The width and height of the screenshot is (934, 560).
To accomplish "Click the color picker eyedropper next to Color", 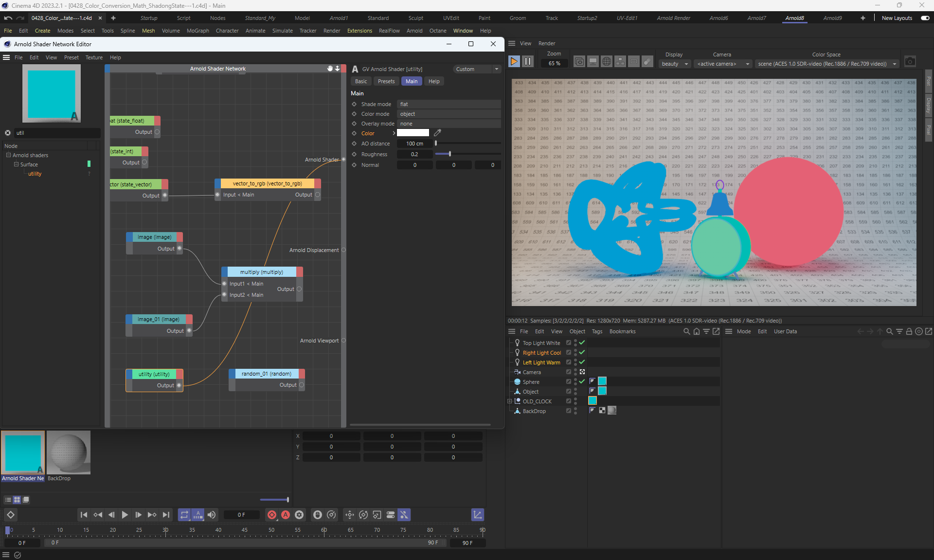I will click(437, 133).
